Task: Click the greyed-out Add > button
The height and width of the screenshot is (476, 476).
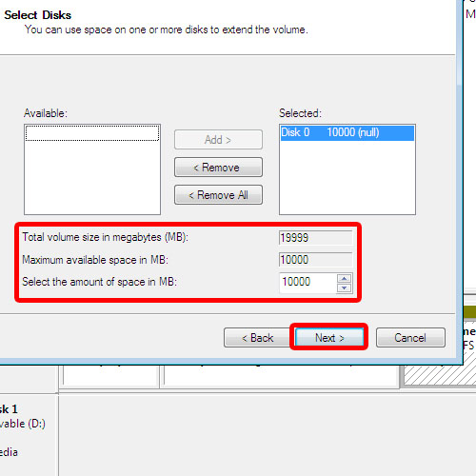Action: point(218,140)
